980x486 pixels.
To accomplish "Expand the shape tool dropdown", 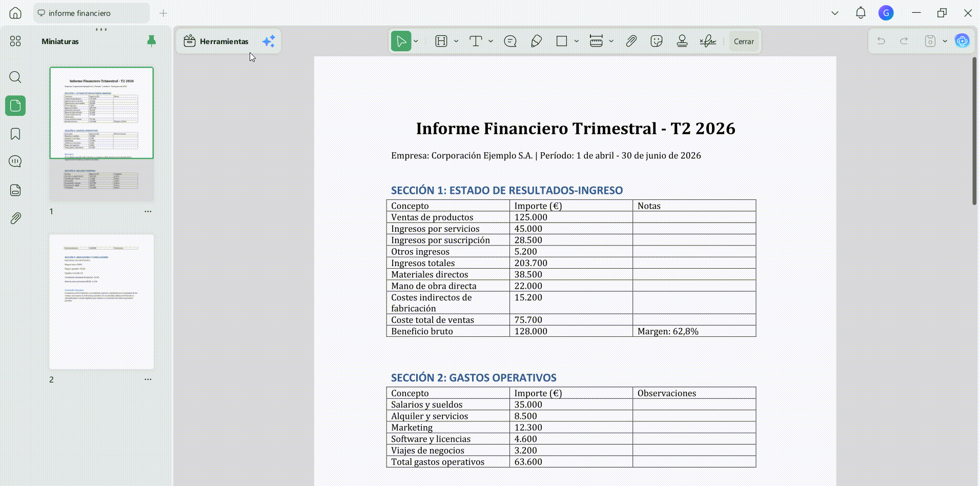I will point(577,41).
